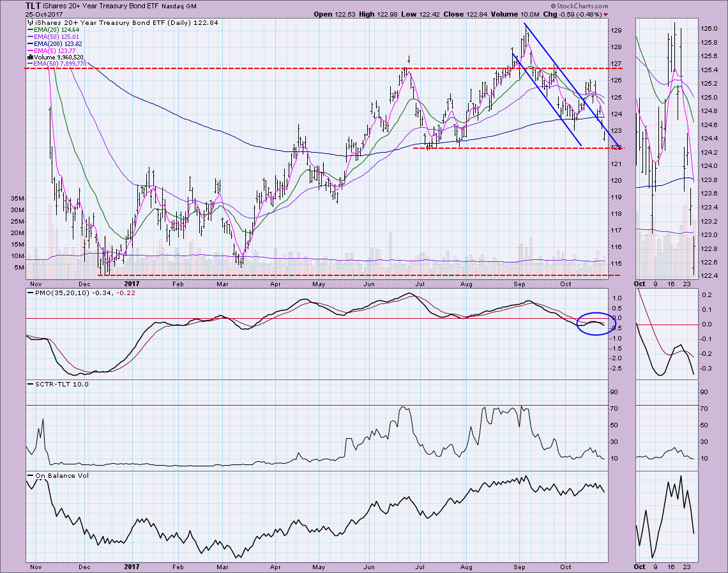Click the TLT ticker symbol in header
728x573 pixels.
click(33, 6)
